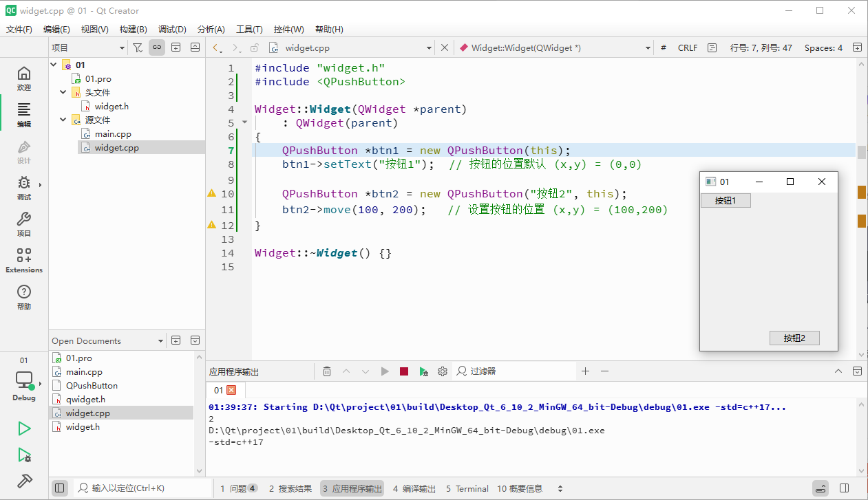
Task: Go forward in editor navigation history
Action: pos(236,47)
